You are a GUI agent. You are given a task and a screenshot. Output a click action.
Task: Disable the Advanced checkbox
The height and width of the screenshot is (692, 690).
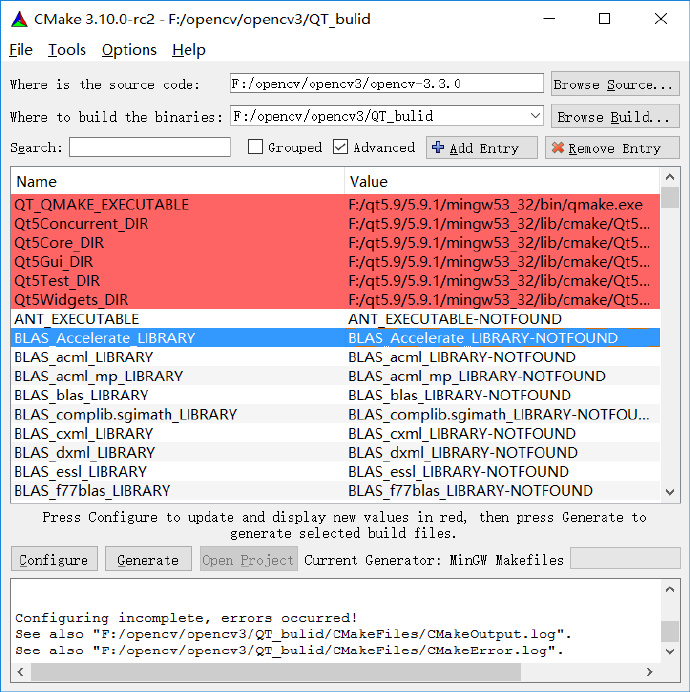point(340,147)
